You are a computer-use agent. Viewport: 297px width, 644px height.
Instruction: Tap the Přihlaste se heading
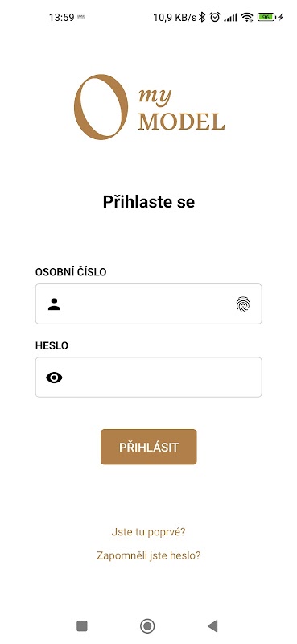149,202
